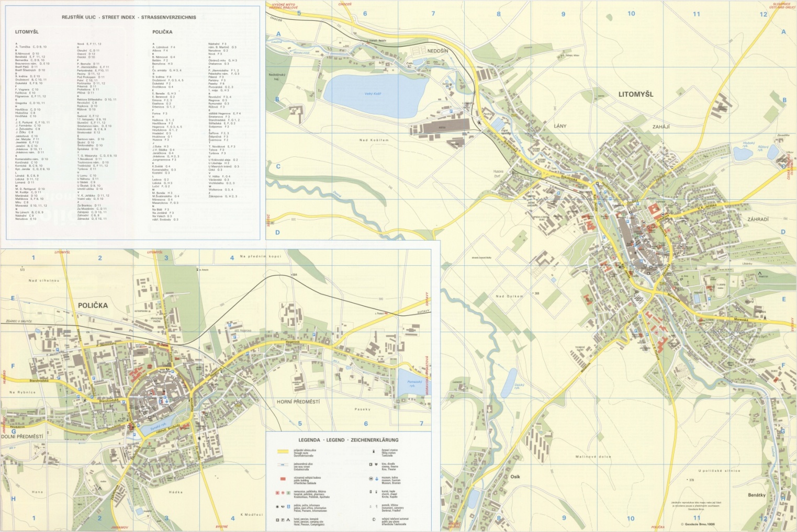Click the pension 'P' symbol in the legend
The image size is (797, 532).
[x=283, y=520]
